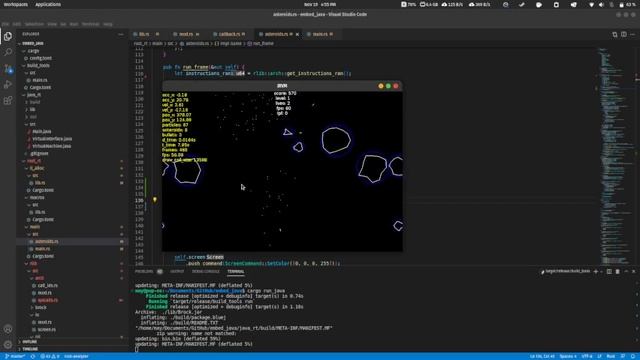Expand the TIMELINE section

[30, 349]
